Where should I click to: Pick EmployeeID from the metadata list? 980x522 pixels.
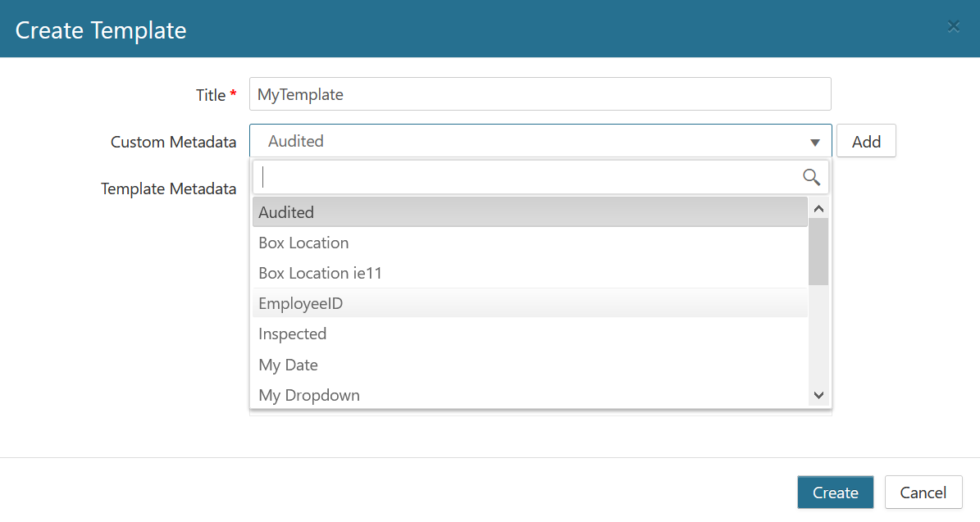point(529,303)
